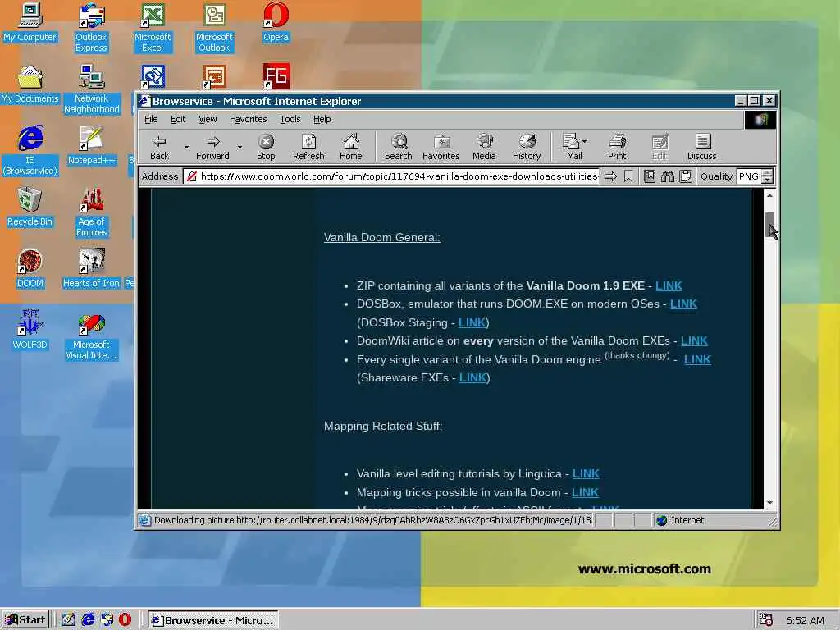The image size is (840, 630).
Task: Open the Search pane
Action: point(399,148)
